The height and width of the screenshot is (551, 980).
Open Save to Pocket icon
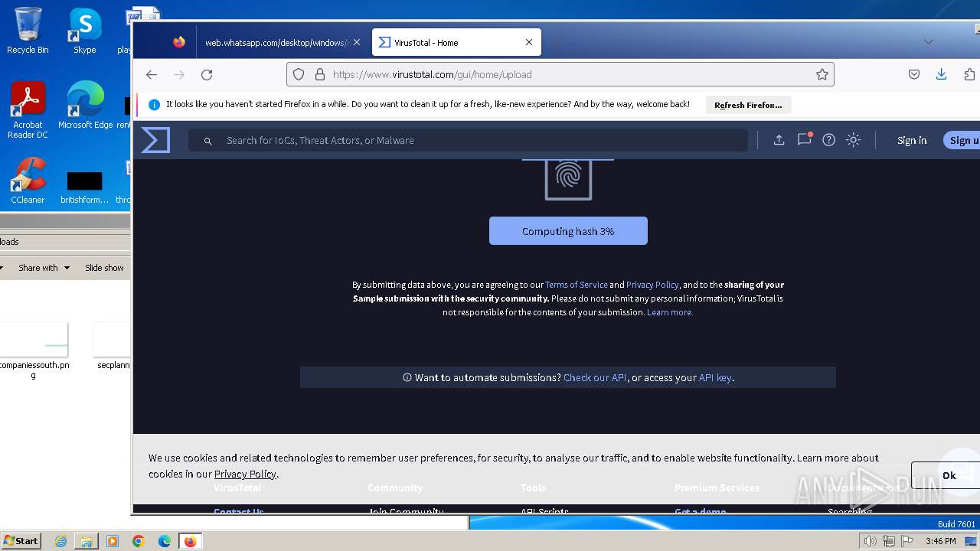point(913,74)
